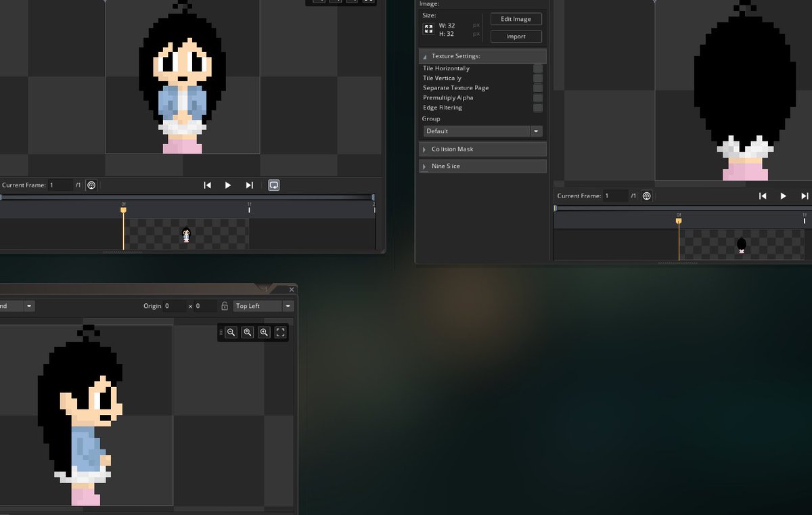Select back-view sprite frame thumbnail in timeline

[x=742, y=245]
